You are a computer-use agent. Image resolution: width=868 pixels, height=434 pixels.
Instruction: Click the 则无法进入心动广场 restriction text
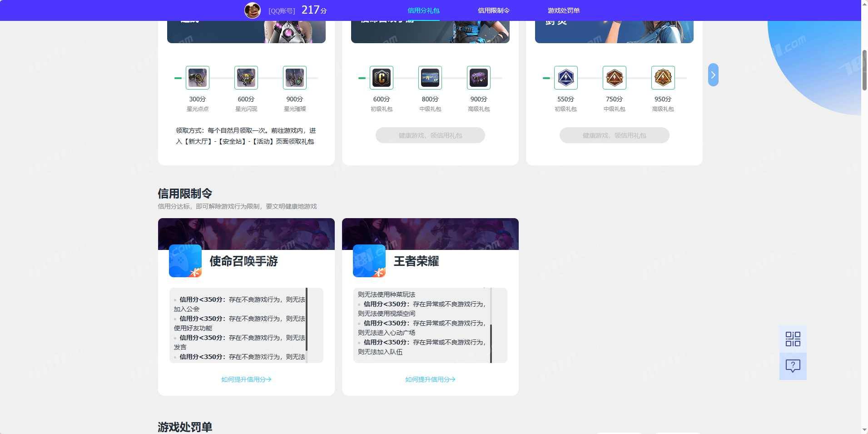pyautogui.click(x=387, y=333)
